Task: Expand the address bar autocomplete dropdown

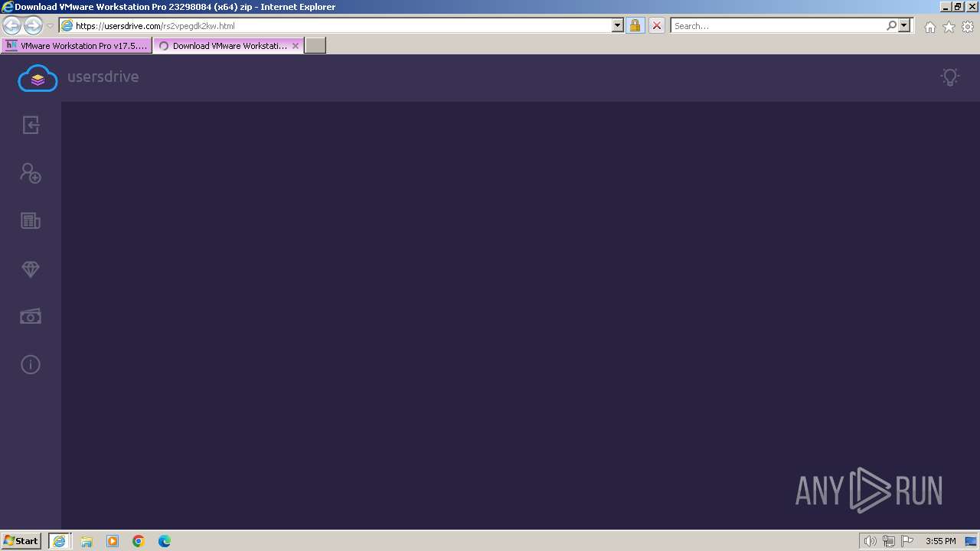Action: [618, 25]
